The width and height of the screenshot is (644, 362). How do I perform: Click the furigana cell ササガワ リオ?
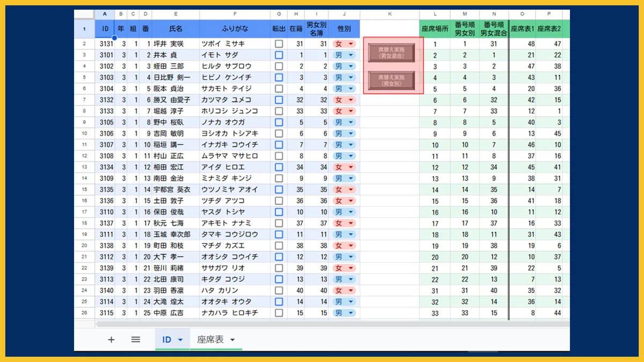235,268
